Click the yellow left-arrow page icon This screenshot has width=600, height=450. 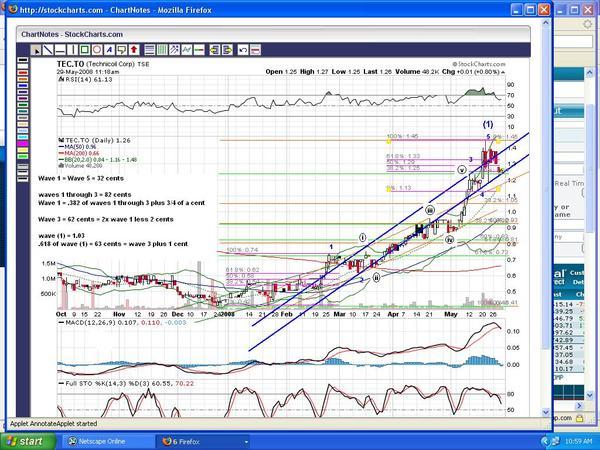(215, 50)
